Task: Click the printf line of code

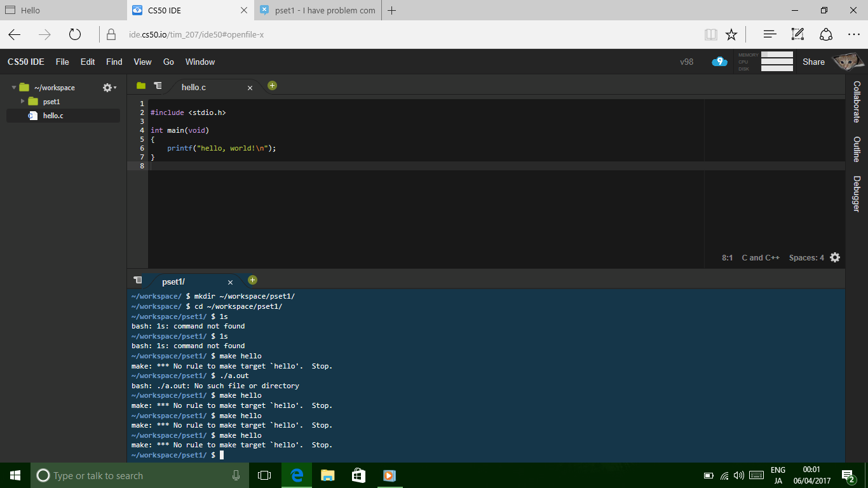Action: [222, 148]
